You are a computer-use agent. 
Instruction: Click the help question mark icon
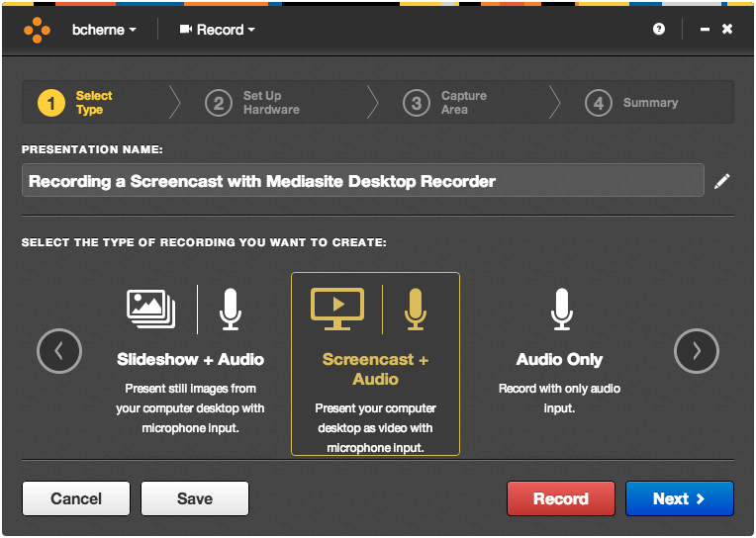tap(659, 29)
